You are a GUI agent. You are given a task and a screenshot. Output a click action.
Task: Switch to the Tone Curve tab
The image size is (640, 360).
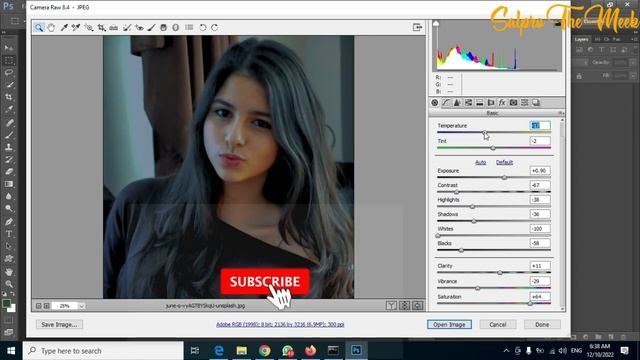[x=446, y=103]
